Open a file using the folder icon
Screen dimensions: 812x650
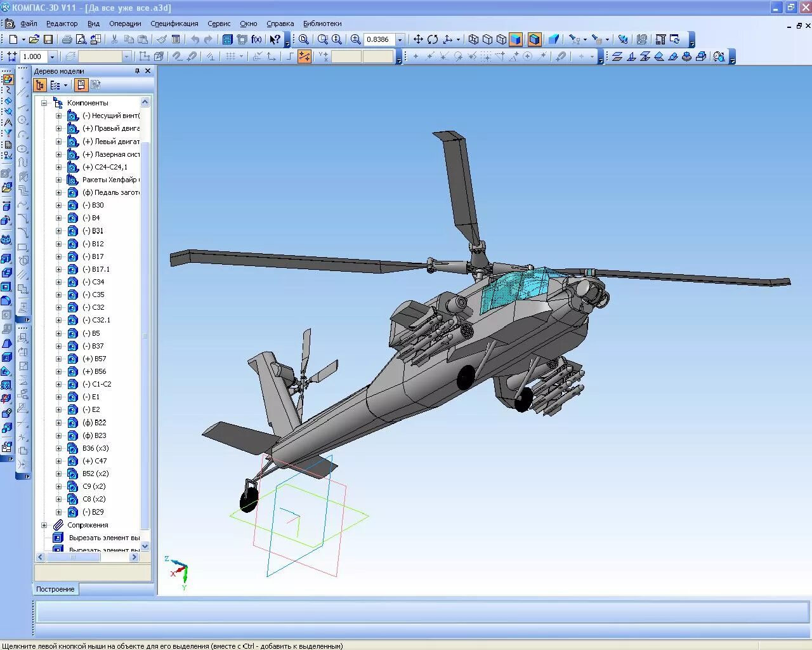coord(34,39)
